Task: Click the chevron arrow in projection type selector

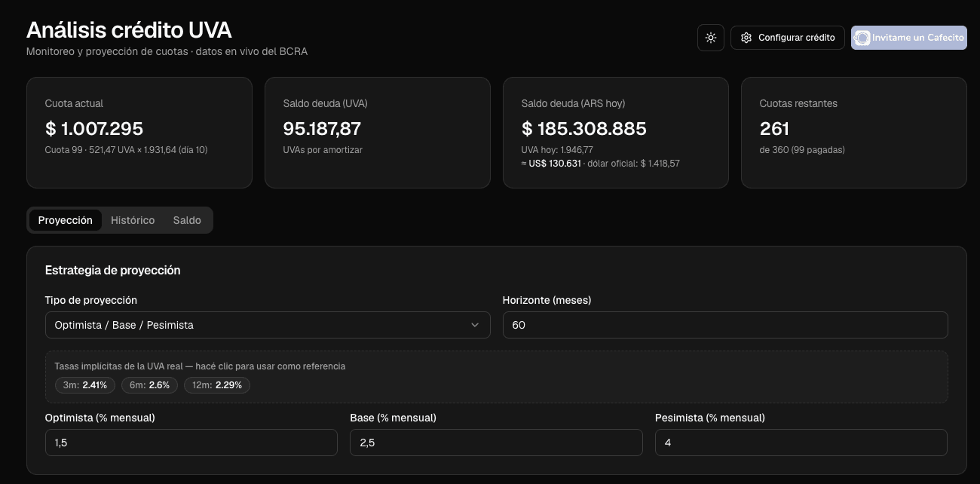Action: 475,325
